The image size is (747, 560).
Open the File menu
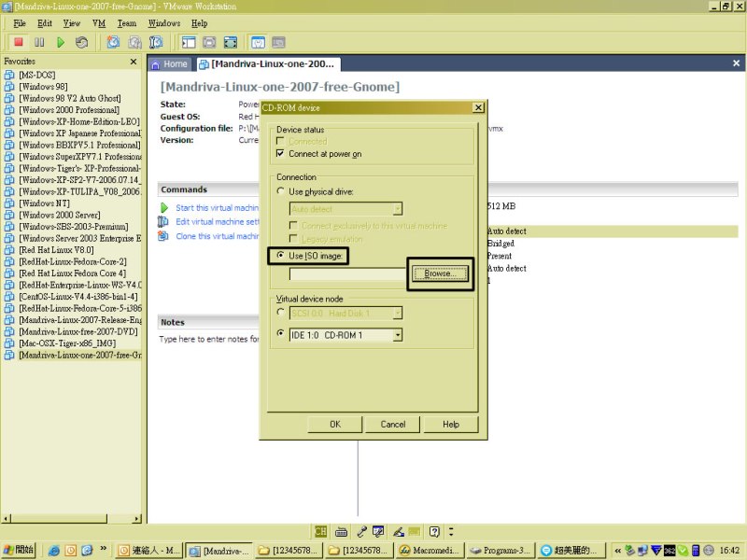(20, 23)
